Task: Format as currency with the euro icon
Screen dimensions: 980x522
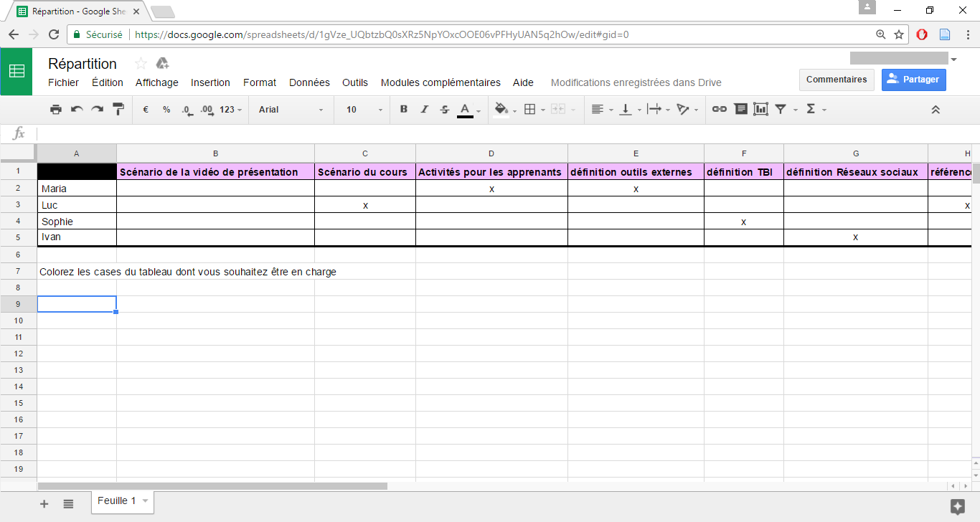Action: tap(146, 110)
